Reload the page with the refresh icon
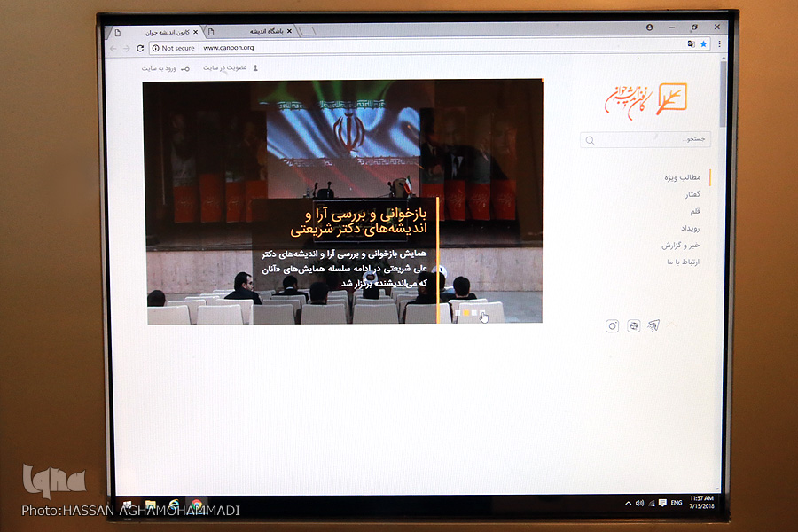 [140, 48]
